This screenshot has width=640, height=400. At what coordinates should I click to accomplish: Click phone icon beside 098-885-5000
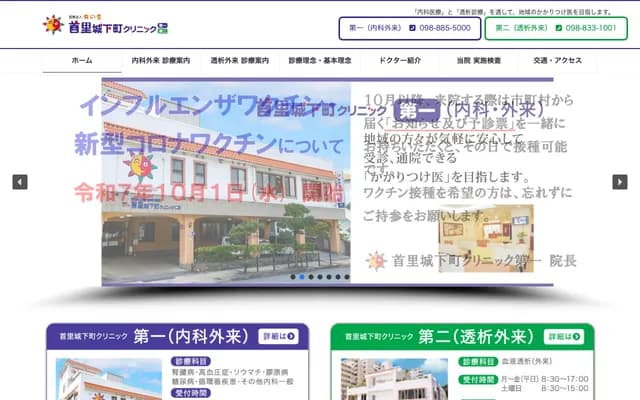[x=412, y=28]
